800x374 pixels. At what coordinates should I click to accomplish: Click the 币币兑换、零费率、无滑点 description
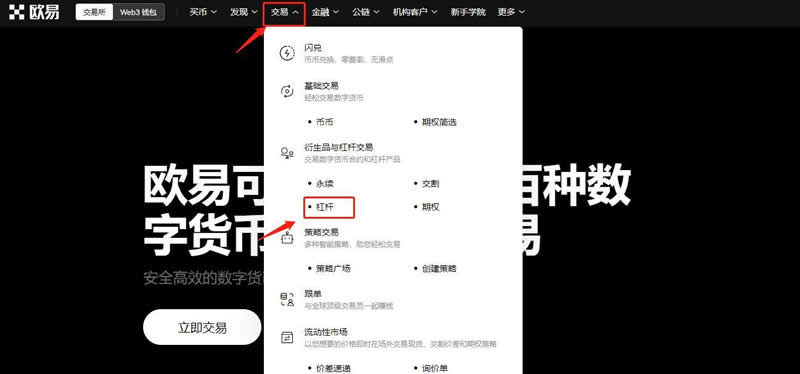tap(348, 60)
